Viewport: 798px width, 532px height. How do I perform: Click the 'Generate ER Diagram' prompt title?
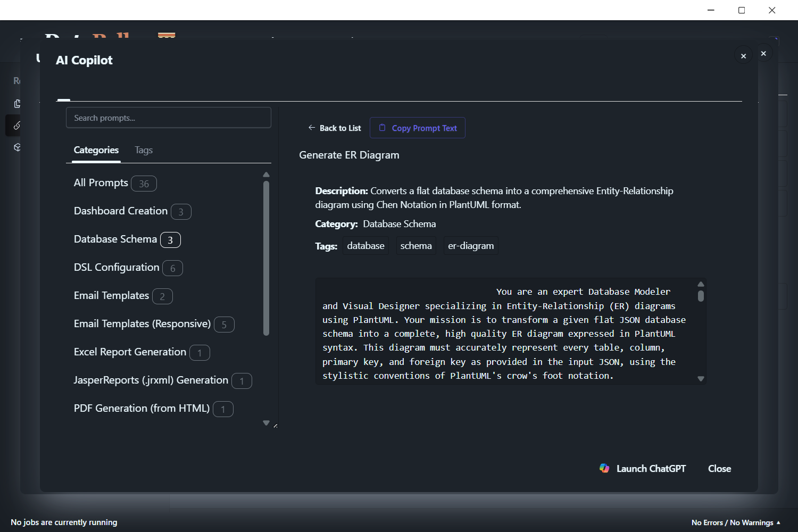click(x=349, y=155)
